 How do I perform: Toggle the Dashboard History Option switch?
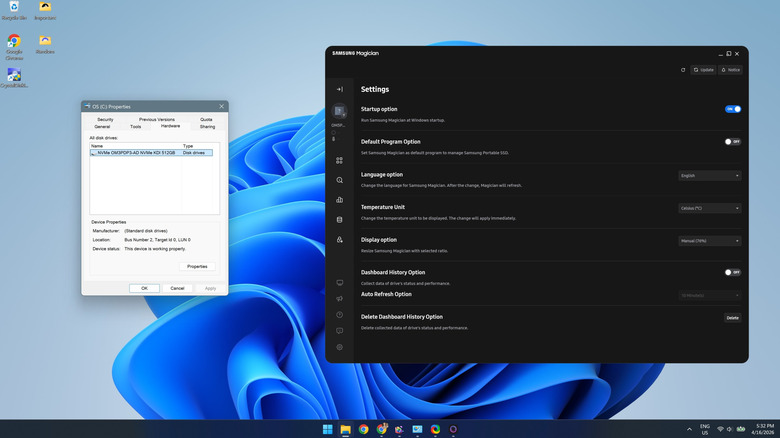[x=733, y=272]
